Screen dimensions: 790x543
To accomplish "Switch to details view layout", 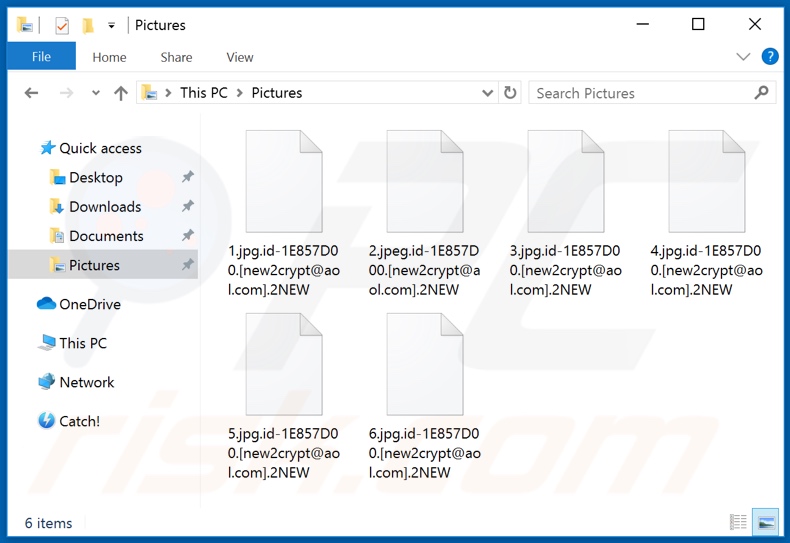I will click(x=738, y=522).
